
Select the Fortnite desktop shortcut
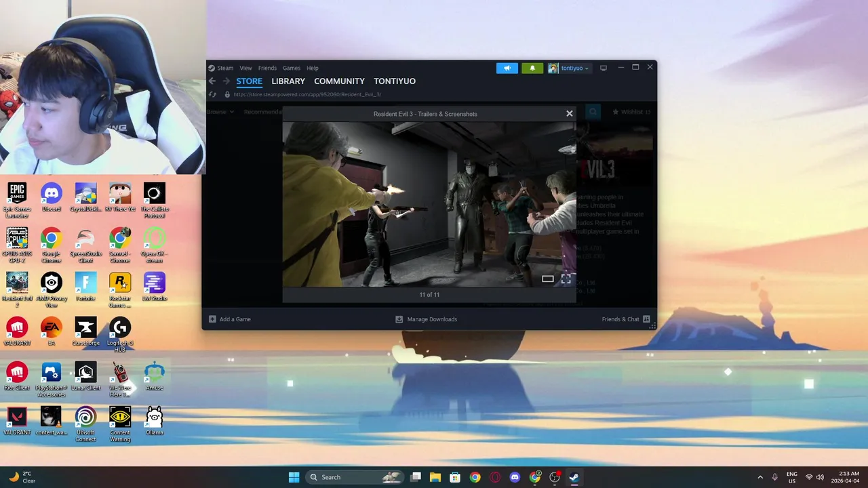point(86,287)
